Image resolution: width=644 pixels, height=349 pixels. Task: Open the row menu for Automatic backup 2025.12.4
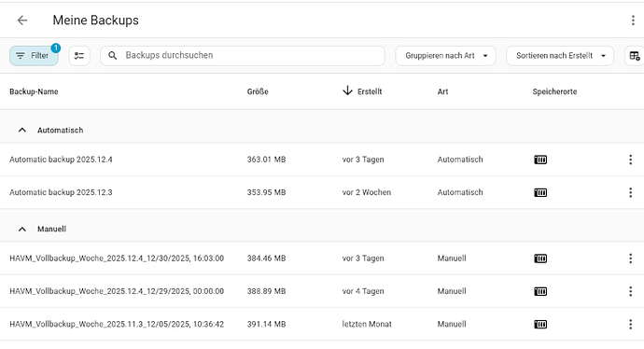tap(630, 160)
